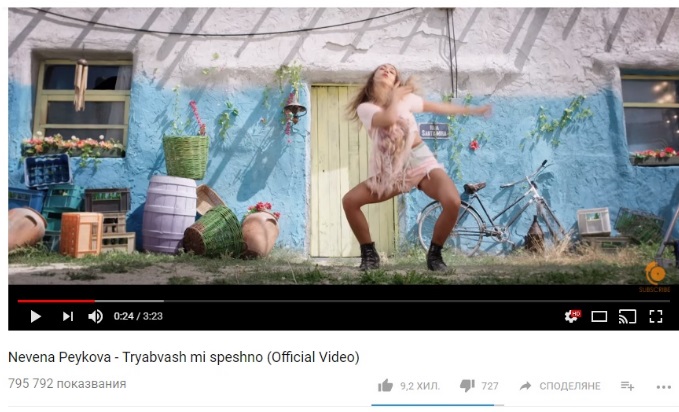Dislike the video with thumbs down
679x412 pixels.
(x=467, y=386)
